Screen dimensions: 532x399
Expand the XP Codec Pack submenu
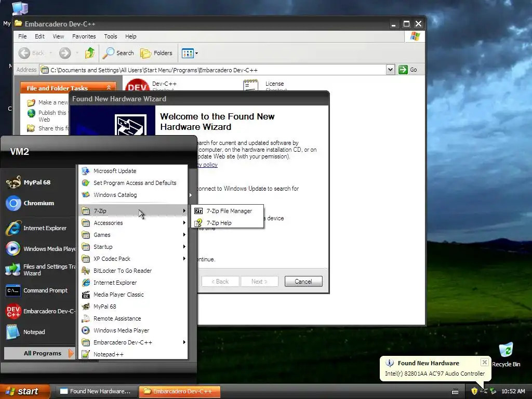(133, 259)
